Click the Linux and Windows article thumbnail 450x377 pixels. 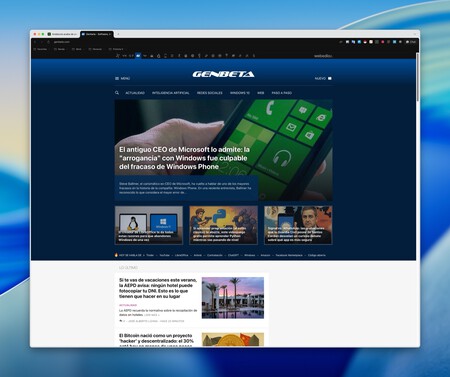pos(149,225)
